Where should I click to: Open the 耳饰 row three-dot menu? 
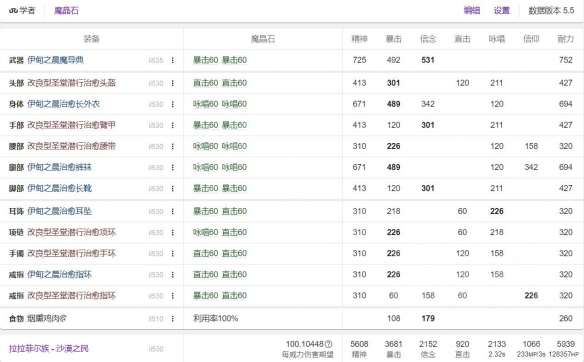(173, 212)
